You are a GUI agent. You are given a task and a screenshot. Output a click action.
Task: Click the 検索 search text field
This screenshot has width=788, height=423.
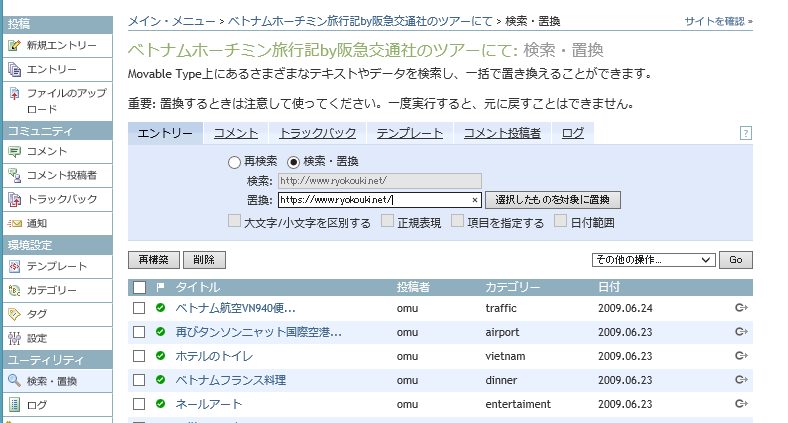pyautogui.click(x=380, y=181)
